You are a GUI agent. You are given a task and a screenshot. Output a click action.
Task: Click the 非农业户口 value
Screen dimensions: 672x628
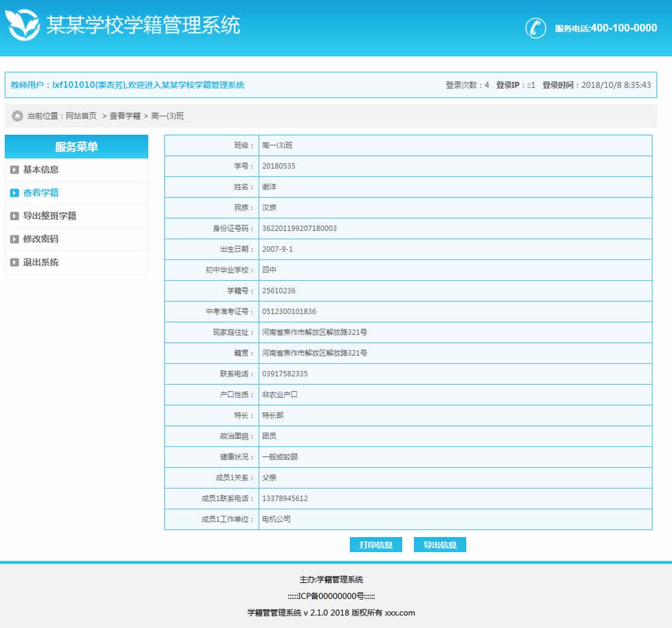click(280, 394)
